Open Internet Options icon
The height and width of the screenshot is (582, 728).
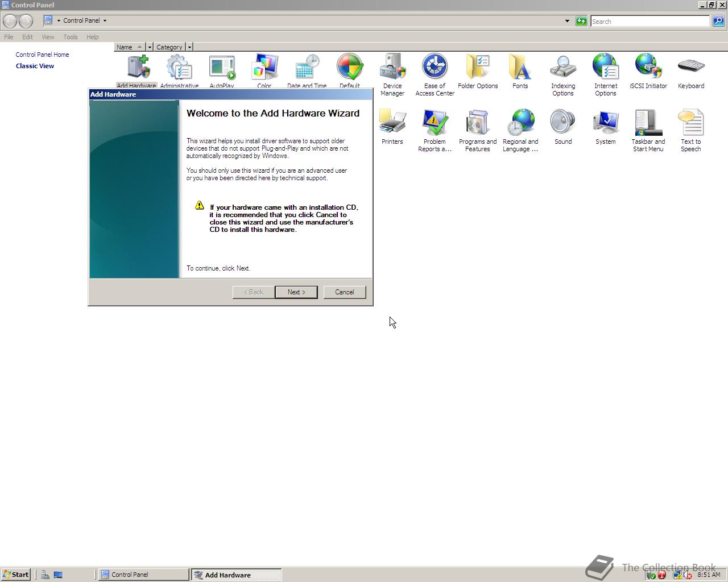coord(606,74)
